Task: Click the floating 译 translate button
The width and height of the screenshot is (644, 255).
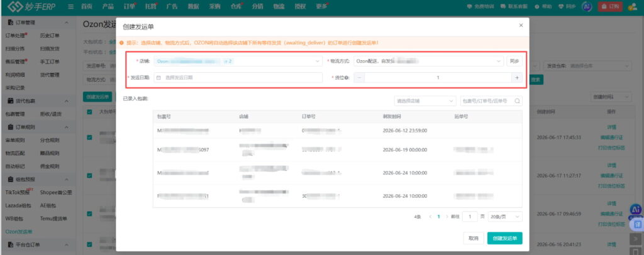Action: click(638, 224)
